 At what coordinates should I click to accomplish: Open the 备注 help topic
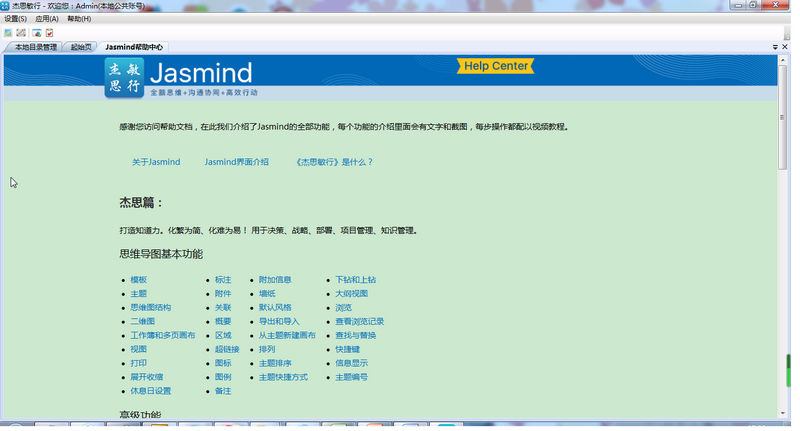[x=223, y=391]
